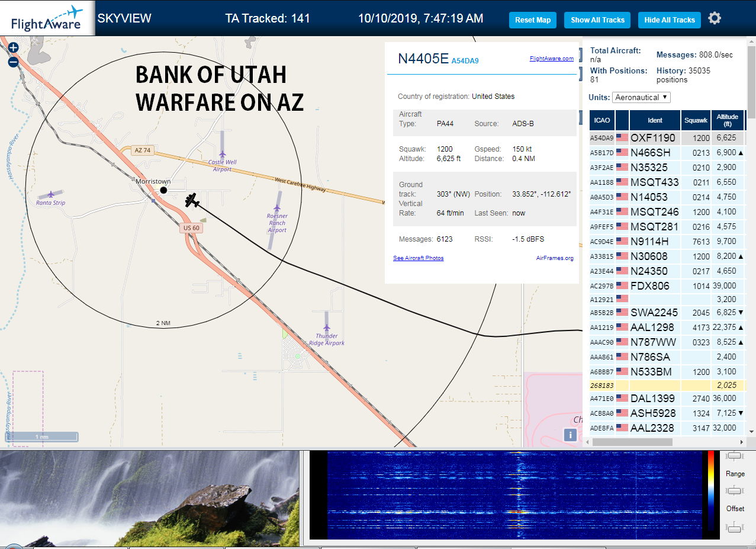Viewport: 756px width, 549px height.
Task: Click the US flag in OXF1190 row
Action: click(622, 137)
